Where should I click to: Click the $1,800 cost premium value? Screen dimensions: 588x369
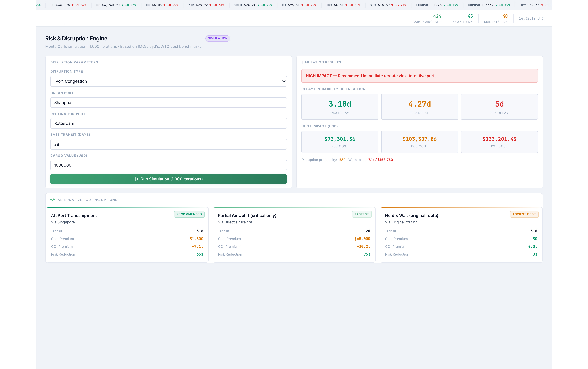pos(196,239)
